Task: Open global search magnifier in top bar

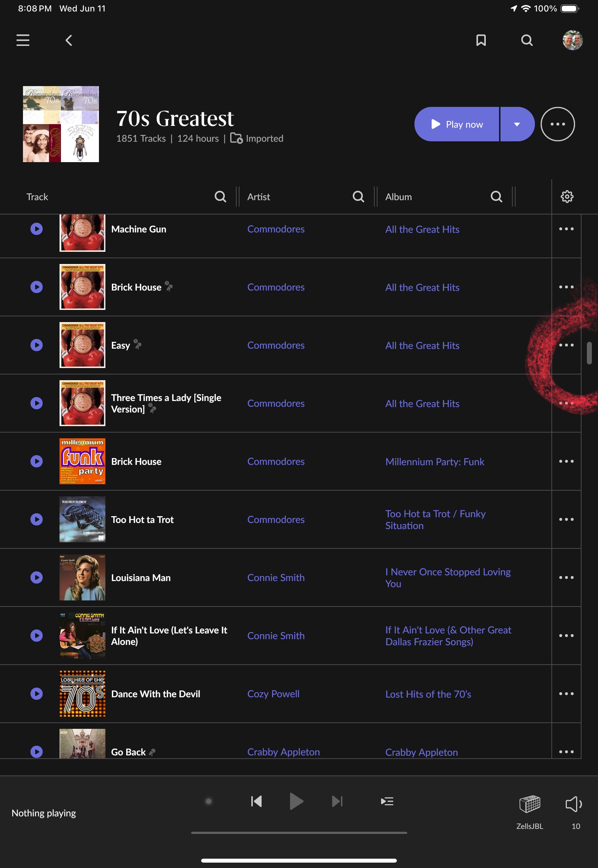Action: (x=527, y=40)
